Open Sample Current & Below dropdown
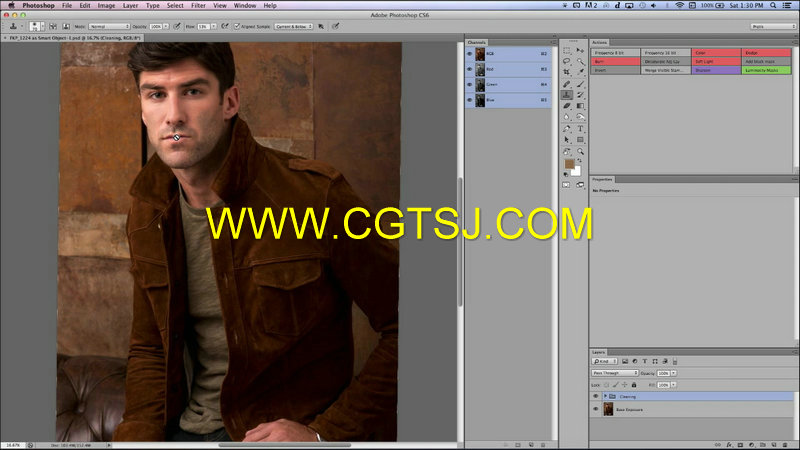 (293, 26)
